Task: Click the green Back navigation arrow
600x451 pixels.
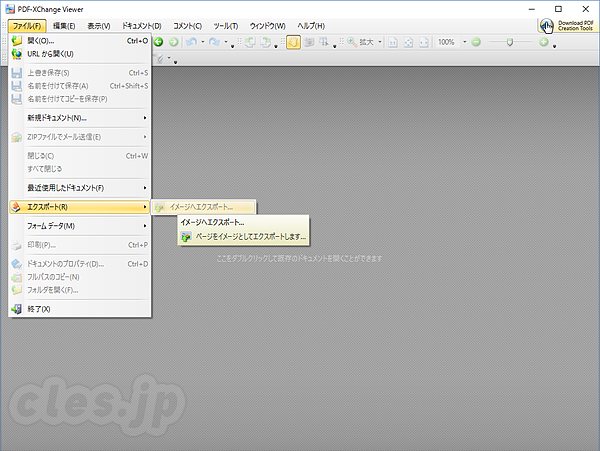Action: click(x=158, y=42)
